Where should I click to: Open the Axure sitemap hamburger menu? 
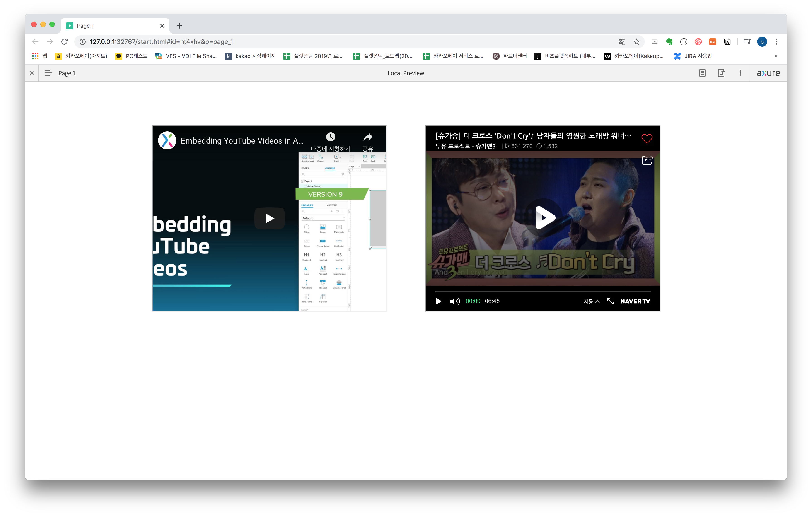point(48,73)
